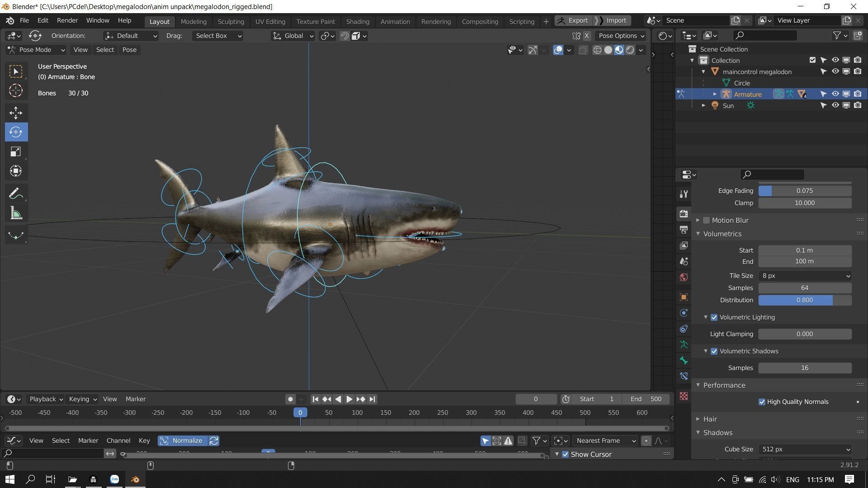Viewport: 868px width, 488px height.
Task: Open the Render menu
Action: point(67,20)
